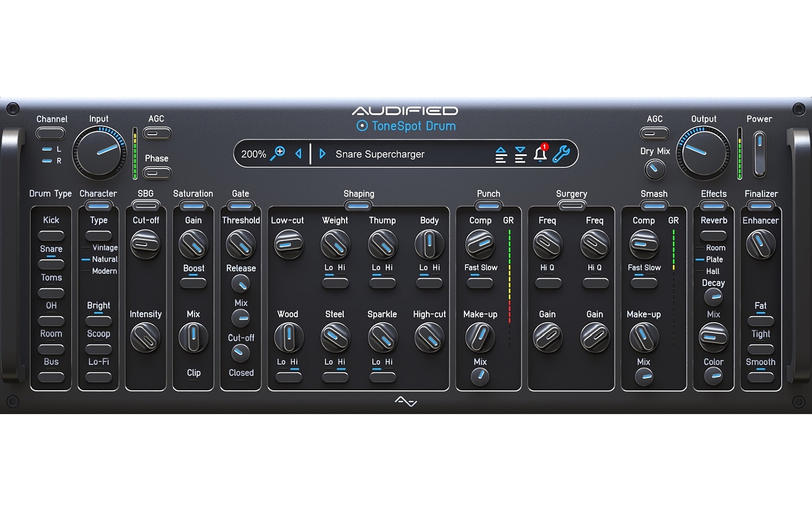
Task: Click the Dry Mix knob
Action: 655,169
